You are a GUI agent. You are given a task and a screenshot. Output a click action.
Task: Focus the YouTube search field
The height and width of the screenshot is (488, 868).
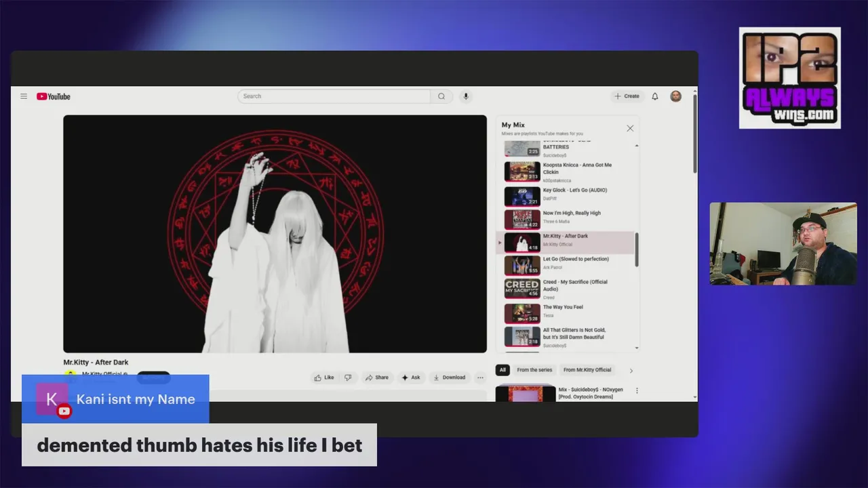pos(334,96)
